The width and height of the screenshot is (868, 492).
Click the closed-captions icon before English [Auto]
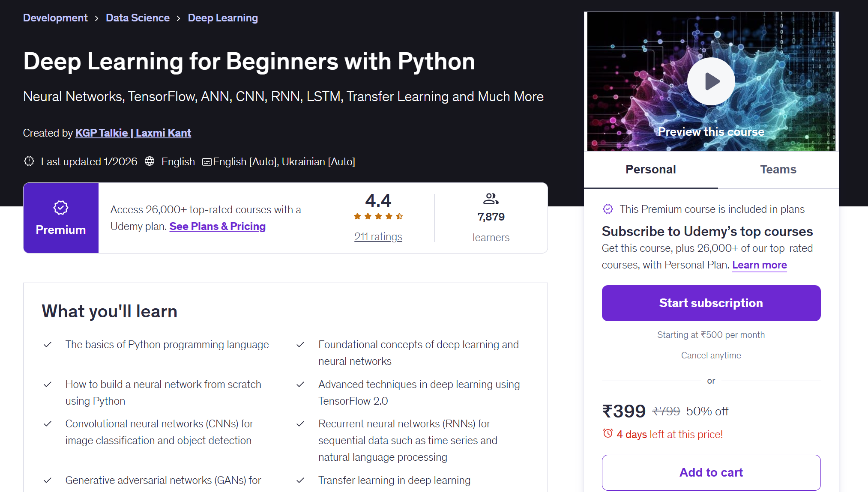point(207,161)
